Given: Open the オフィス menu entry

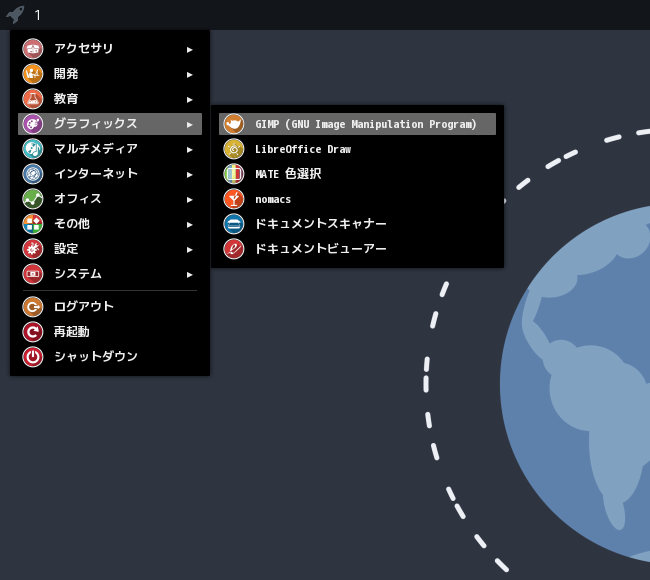Looking at the screenshot, I should [110, 199].
